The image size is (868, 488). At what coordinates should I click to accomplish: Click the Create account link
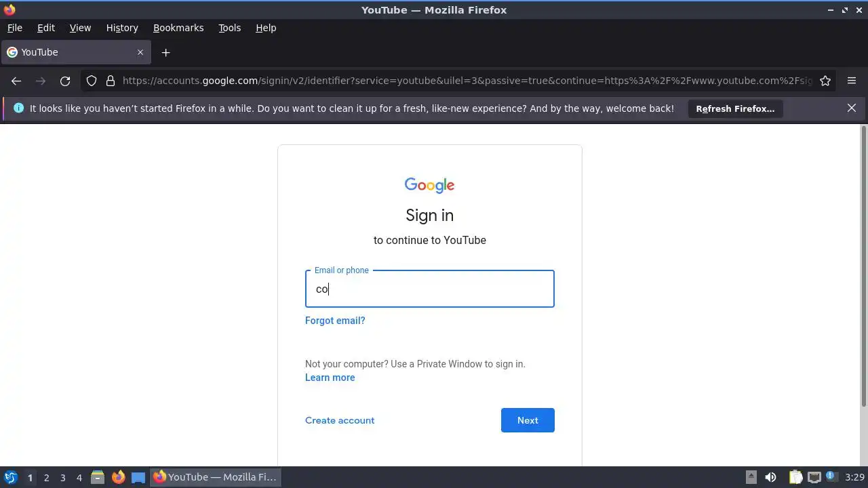[340, 420]
